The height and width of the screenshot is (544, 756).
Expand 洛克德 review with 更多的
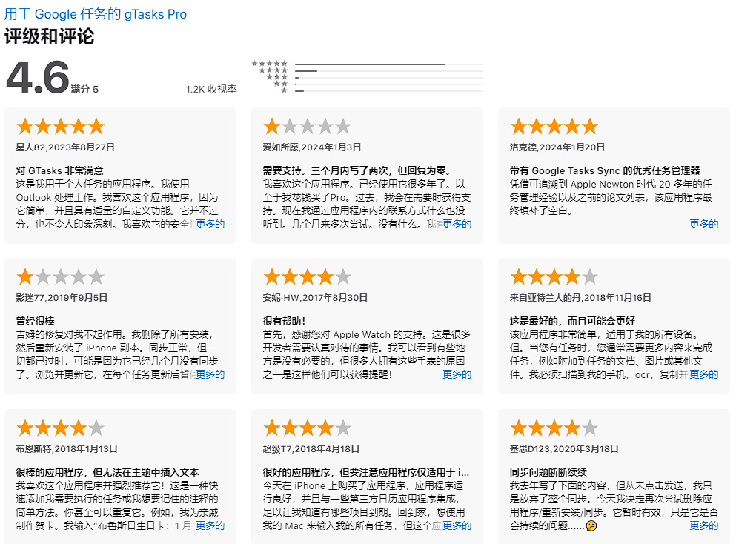pos(704,224)
